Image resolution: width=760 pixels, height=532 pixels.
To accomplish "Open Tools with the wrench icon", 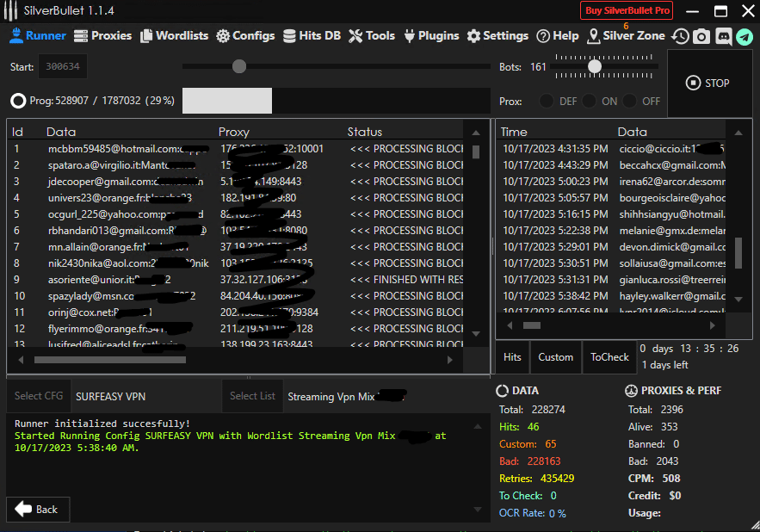I will (x=355, y=36).
